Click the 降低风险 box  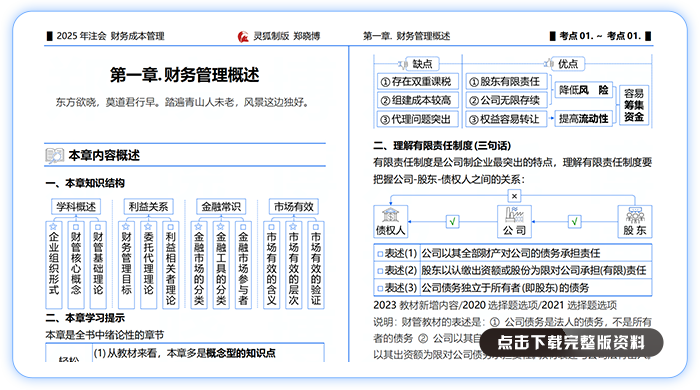pyautogui.click(x=584, y=91)
